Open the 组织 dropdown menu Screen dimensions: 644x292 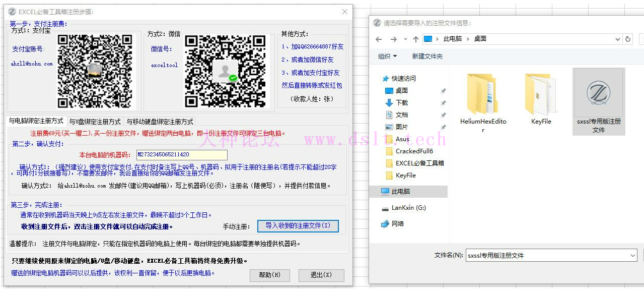point(388,56)
